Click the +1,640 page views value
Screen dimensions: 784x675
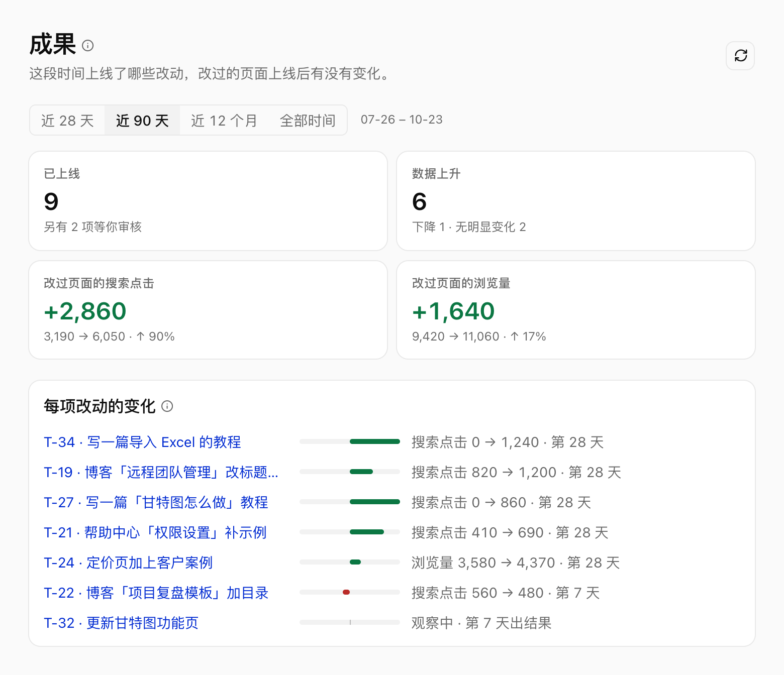tap(453, 311)
